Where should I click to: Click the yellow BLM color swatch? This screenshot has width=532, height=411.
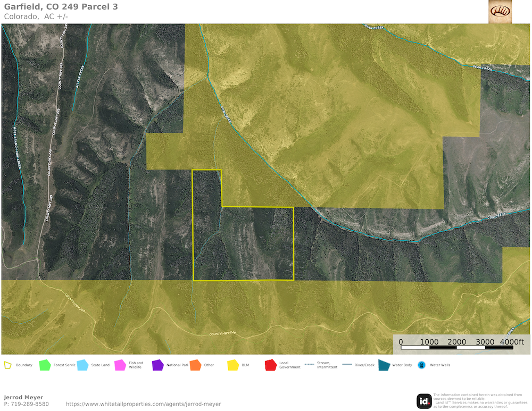pyautogui.click(x=233, y=365)
